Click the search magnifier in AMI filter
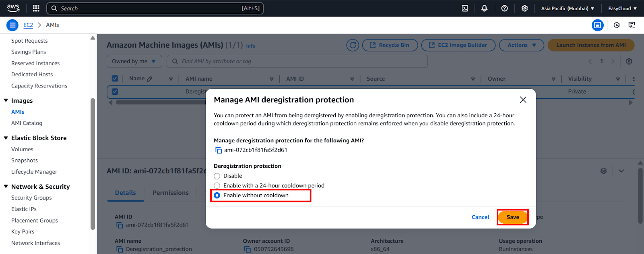The image size is (644, 254). click(175, 61)
